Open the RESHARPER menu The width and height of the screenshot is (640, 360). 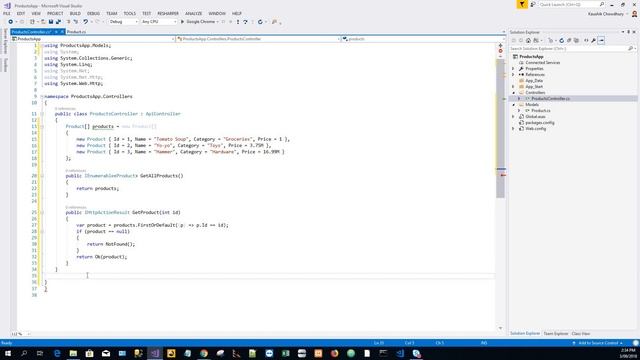click(168, 13)
